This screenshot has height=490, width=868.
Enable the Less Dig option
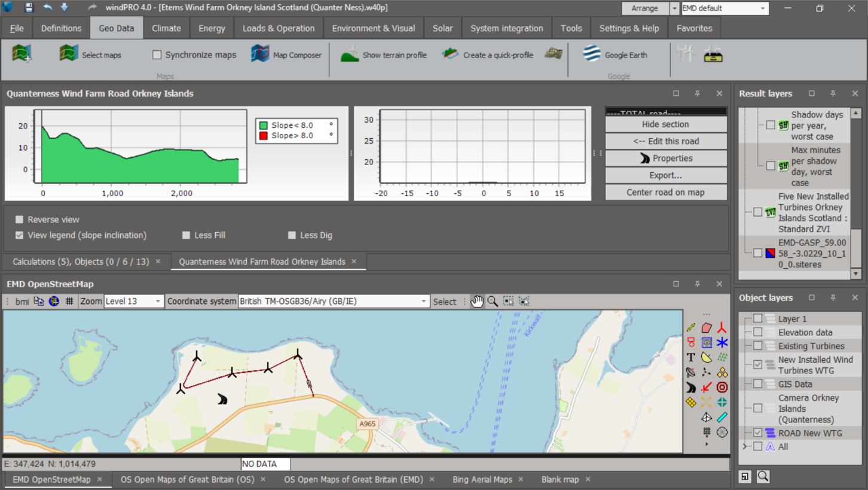click(x=292, y=235)
